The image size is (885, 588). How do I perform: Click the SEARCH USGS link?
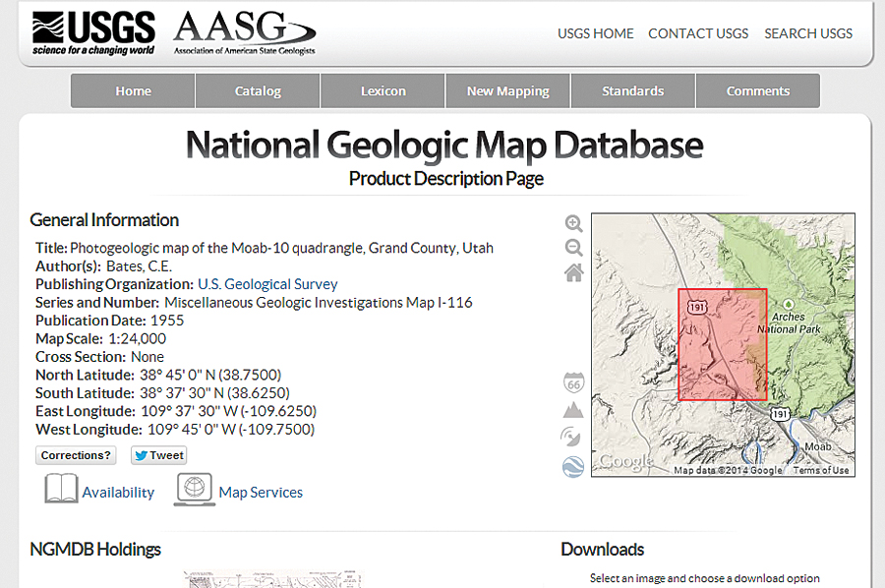[x=808, y=33]
